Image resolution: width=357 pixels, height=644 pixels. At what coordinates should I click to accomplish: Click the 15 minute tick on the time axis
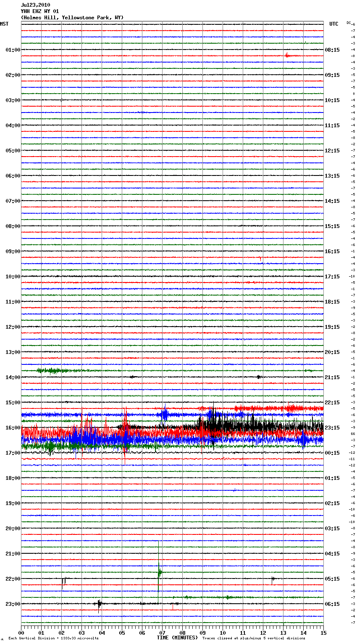click(x=323, y=632)
